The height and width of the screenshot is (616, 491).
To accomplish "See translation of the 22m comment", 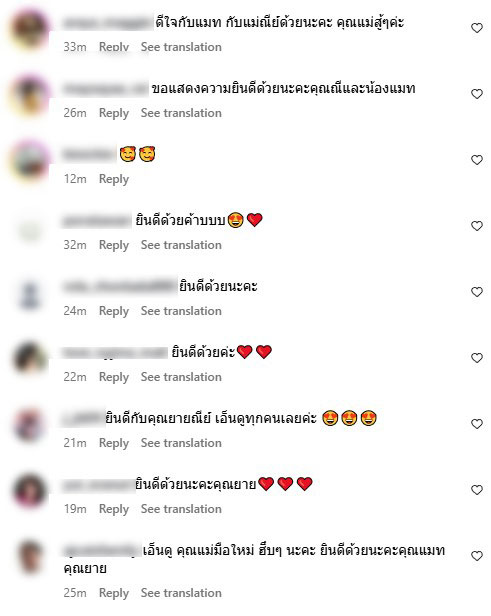I will click(181, 377).
